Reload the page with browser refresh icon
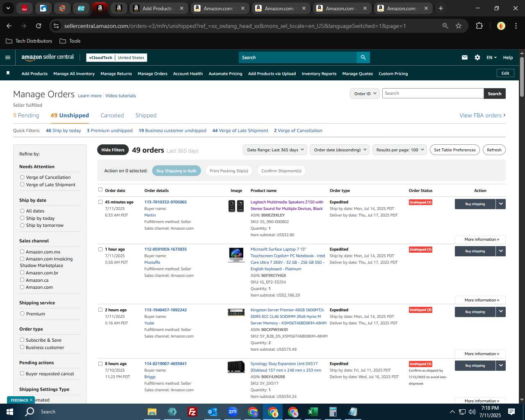Image resolution: width=525 pixels, height=420 pixels. click(39, 26)
